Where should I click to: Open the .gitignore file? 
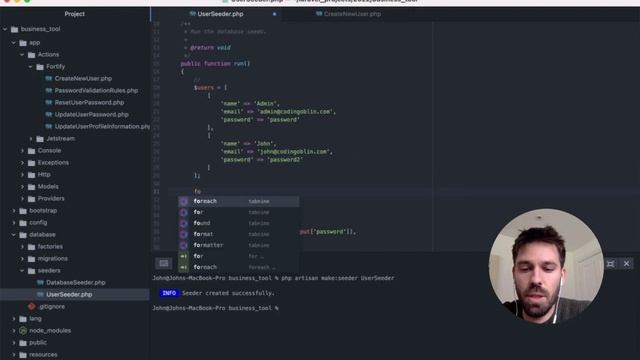tap(52, 307)
